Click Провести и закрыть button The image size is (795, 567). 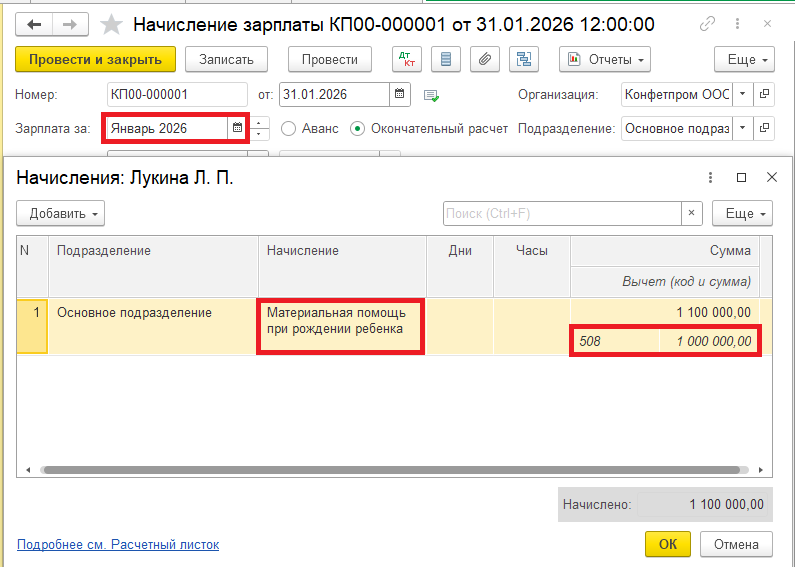(x=95, y=59)
